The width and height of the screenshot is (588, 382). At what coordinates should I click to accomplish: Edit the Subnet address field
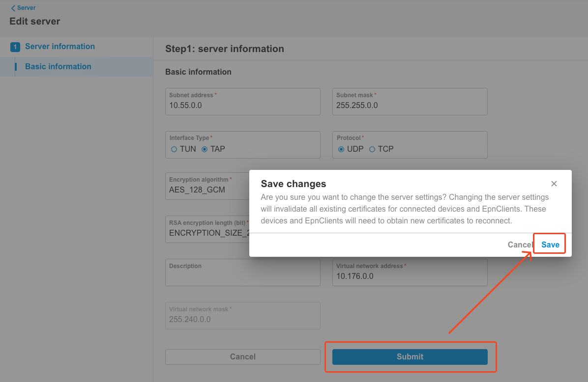tap(242, 105)
